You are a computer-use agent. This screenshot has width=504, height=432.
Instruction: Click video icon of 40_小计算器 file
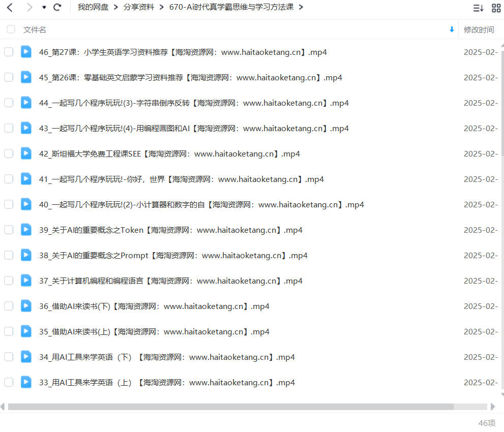[26, 204]
